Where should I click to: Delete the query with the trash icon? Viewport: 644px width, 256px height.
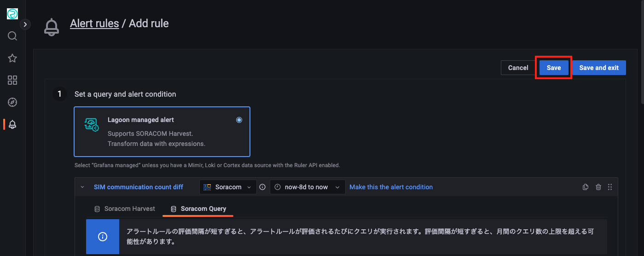coord(598,187)
